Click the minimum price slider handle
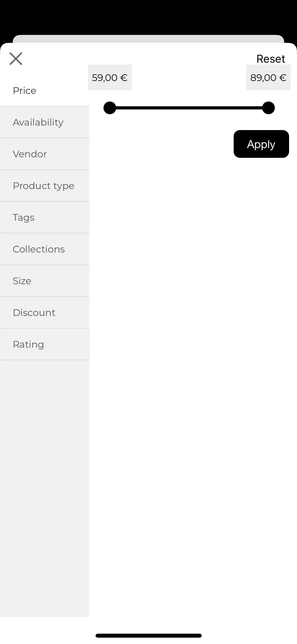297x644 pixels. click(110, 108)
